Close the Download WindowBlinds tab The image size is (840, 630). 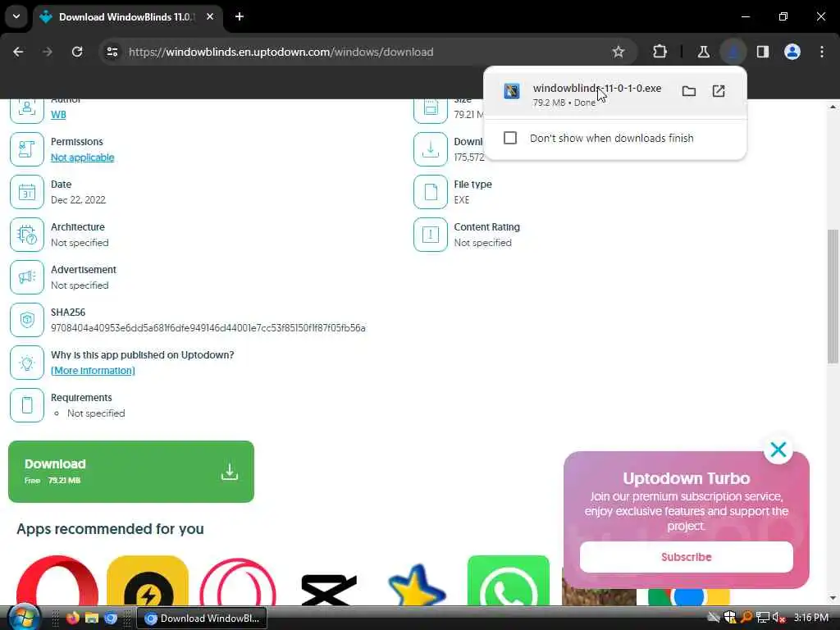pos(210,16)
